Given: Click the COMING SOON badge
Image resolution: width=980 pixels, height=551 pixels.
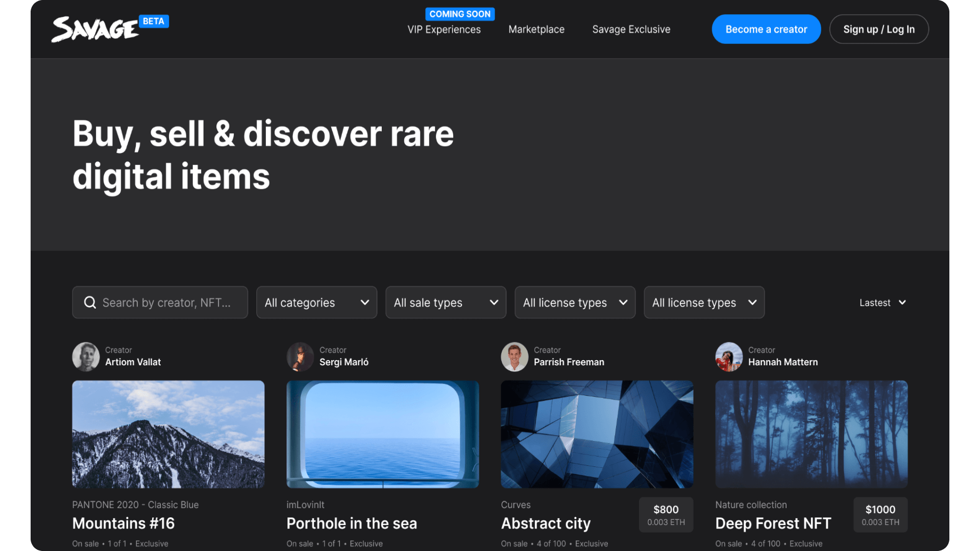Looking at the screenshot, I should coord(460,14).
